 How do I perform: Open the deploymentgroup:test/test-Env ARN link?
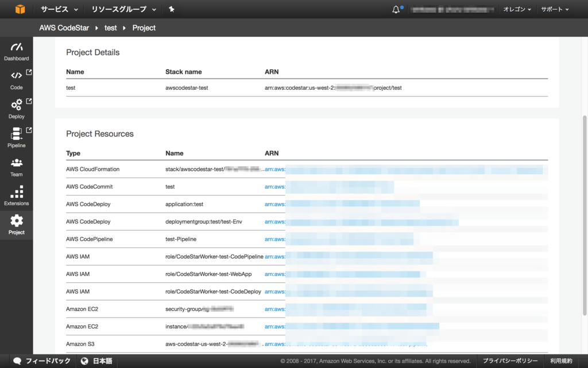click(362, 221)
